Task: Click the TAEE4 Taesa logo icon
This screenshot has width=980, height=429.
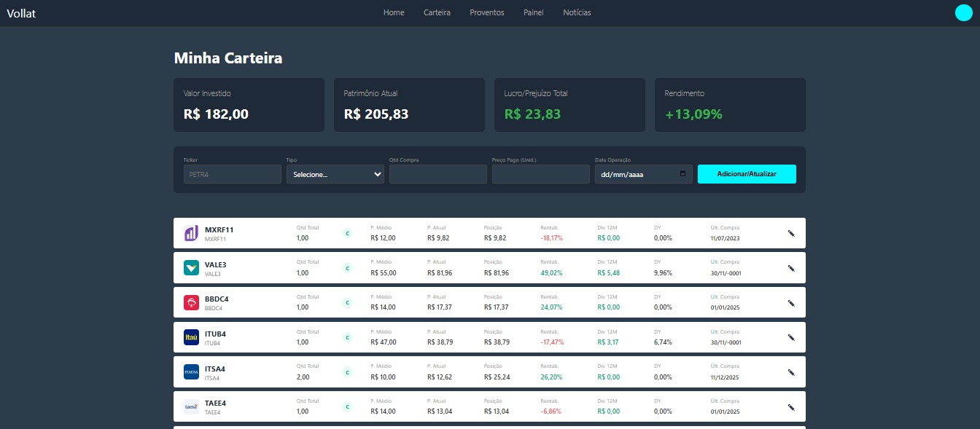Action: (x=191, y=407)
